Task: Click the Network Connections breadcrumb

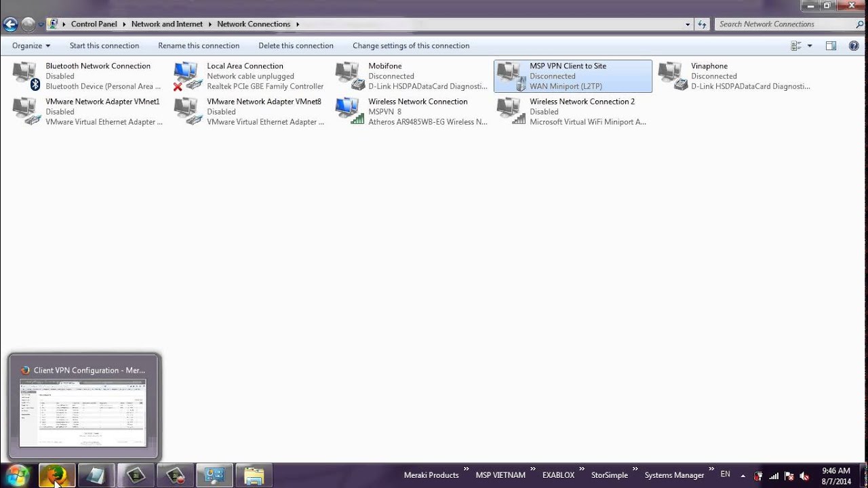Action: 254,24
